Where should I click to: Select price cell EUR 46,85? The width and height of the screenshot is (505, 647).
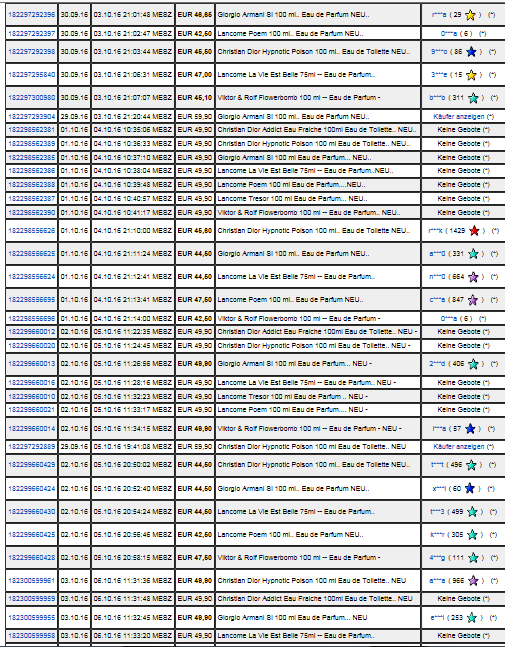pyautogui.click(x=195, y=14)
